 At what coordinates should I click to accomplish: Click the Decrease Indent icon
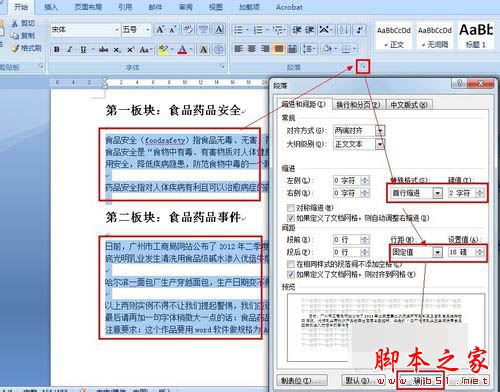tap(296, 30)
